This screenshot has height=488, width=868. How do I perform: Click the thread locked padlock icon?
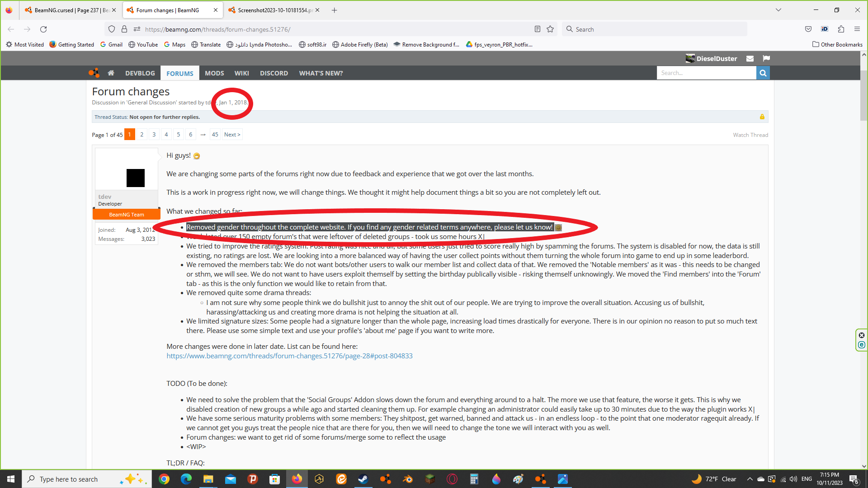762,117
